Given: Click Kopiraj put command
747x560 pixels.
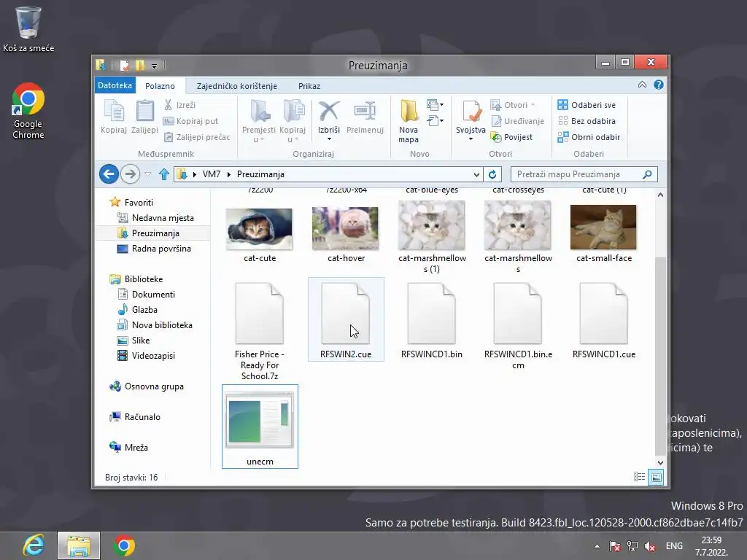Looking at the screenshot, I should click(190, 121).
